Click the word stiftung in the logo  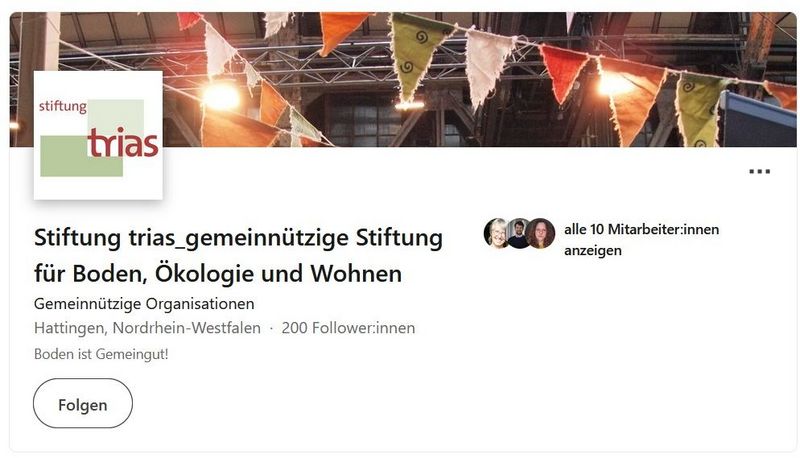63,106
